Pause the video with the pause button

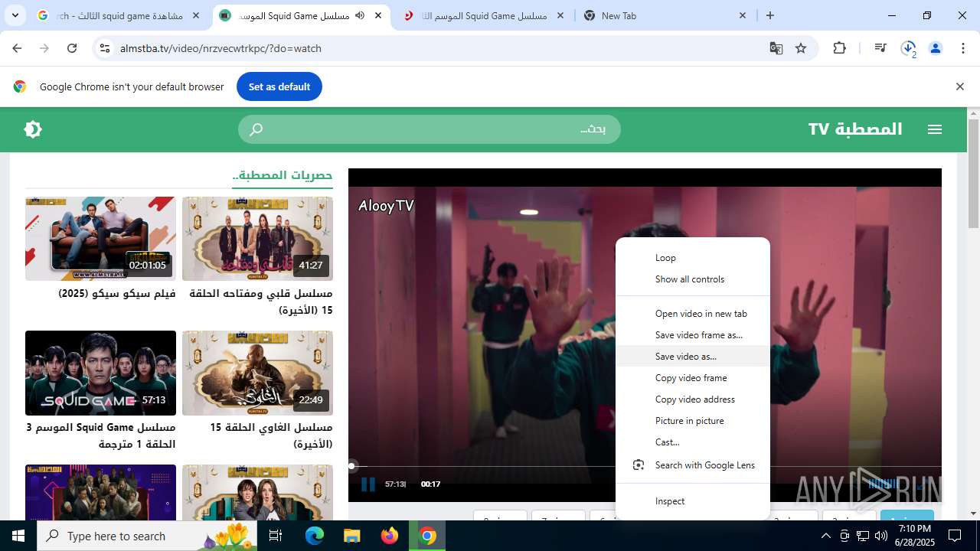click(368, 484)
